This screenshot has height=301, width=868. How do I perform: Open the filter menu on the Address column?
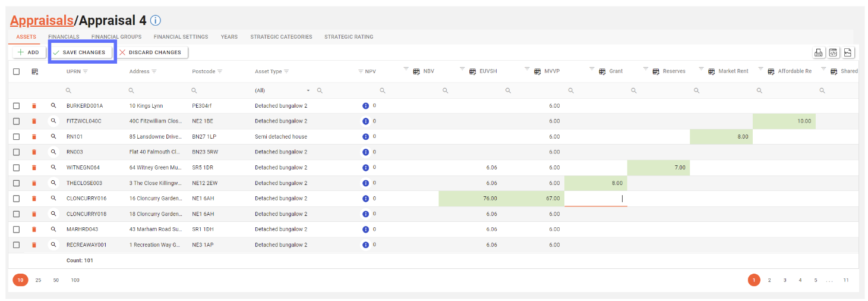pyautogui.click(x=154, y=71)
